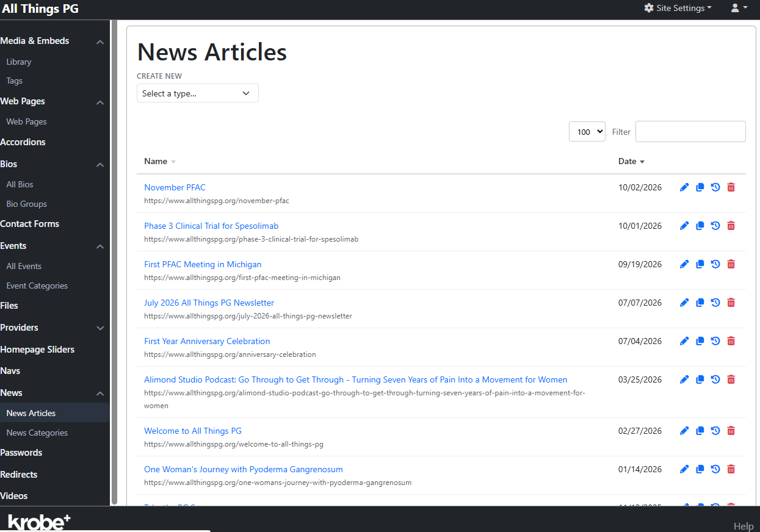
Task: Collapse the News sidebar section
Action: coord(100,394)
